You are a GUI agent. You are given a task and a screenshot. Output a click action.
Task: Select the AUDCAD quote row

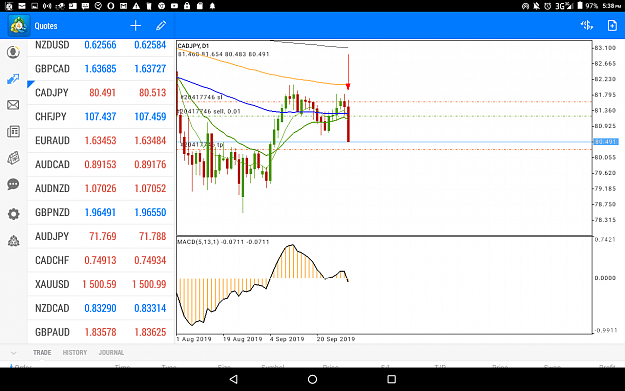[101, 164]
